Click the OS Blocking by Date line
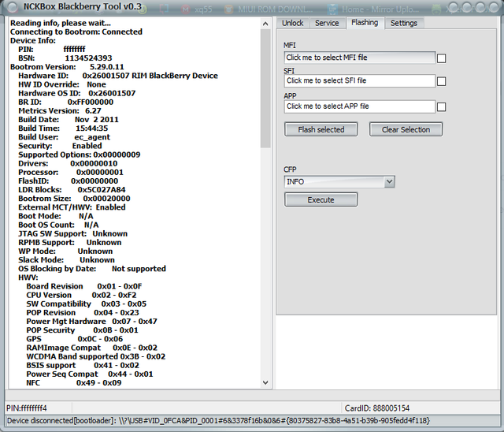This screenshot has height=432, width=504. pyautogui.click(x=92, y=269)
